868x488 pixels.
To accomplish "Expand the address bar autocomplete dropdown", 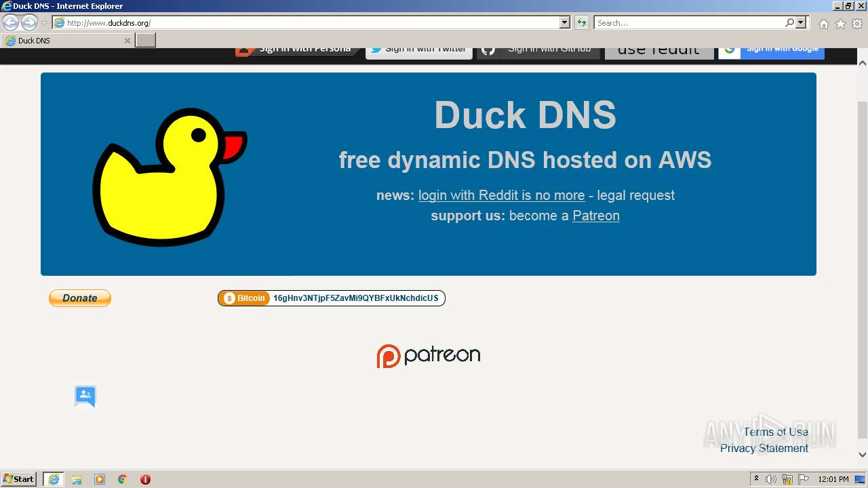I will click(565, 22).
